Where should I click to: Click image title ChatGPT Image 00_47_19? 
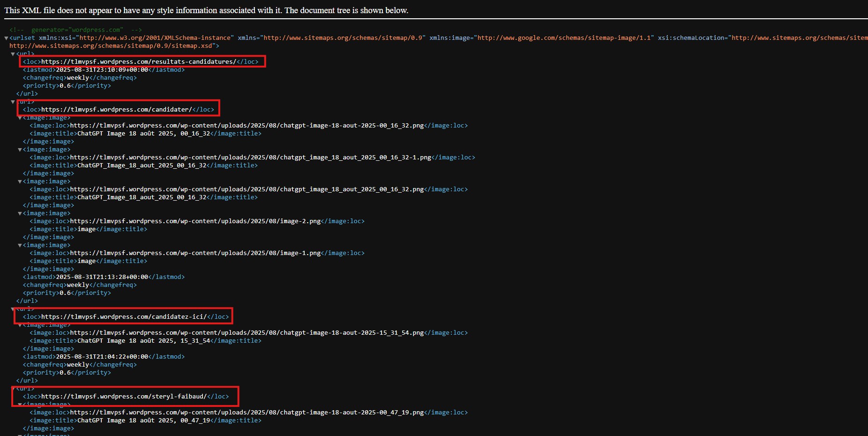143,421
